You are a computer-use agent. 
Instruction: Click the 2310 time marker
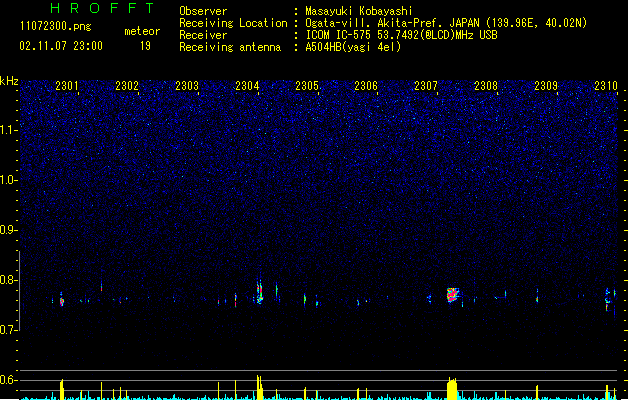[606, 86]
